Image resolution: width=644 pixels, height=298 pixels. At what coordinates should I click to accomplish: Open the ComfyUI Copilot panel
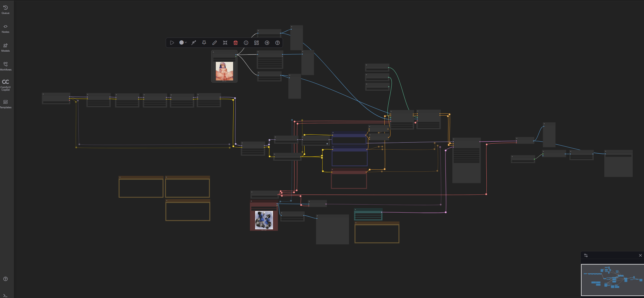pos(6,85)
